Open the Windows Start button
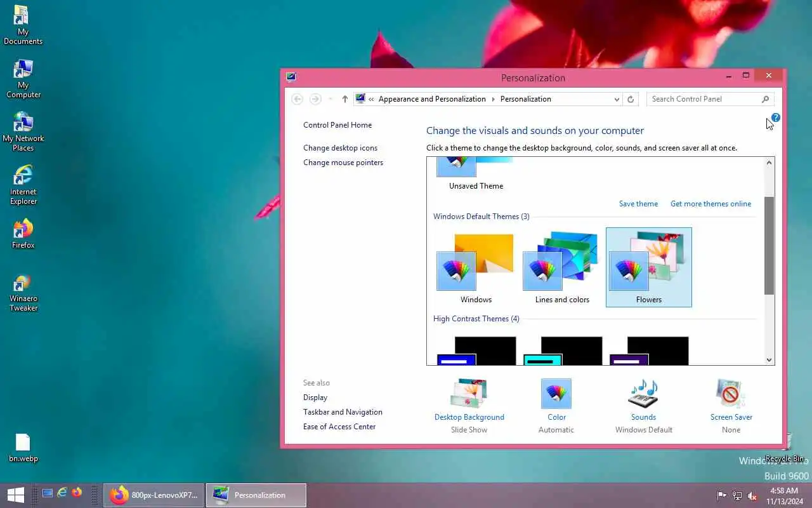This screenshot has height=508, width=812. click(x=15, y=495)
